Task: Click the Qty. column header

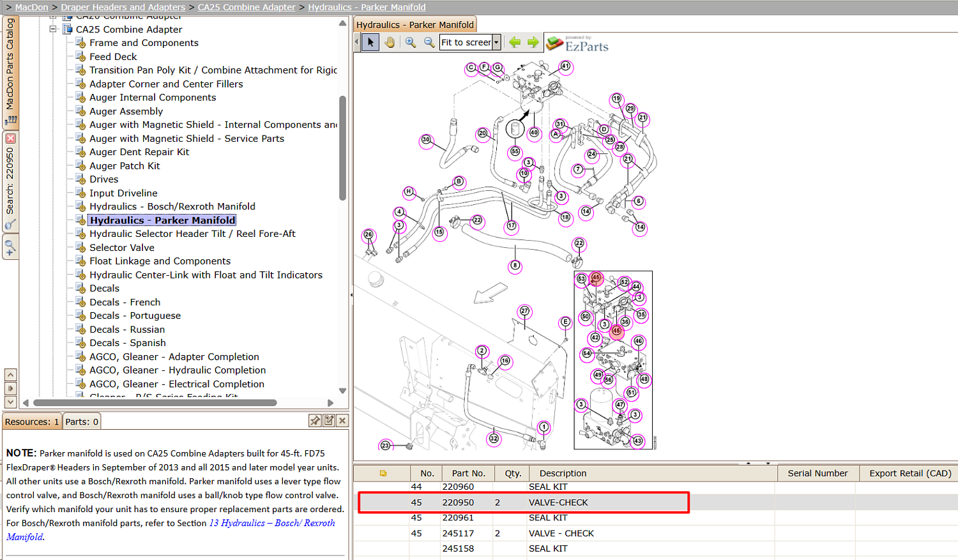Action: click(x=513, y=473)
